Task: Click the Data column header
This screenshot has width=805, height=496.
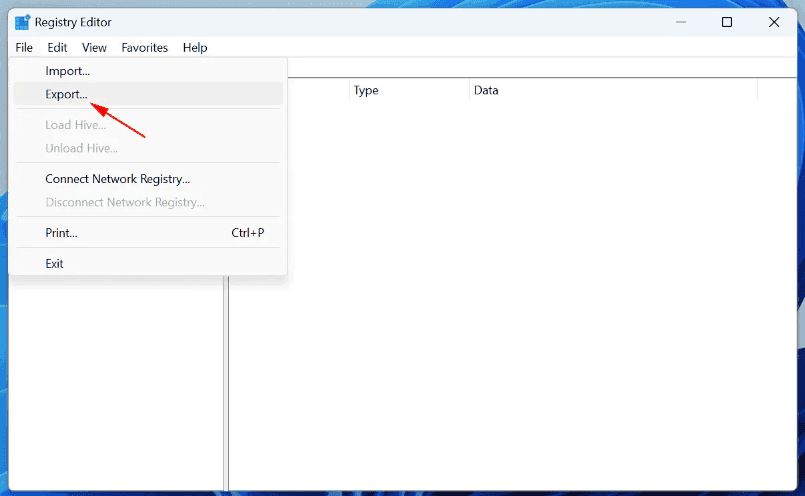Action: coord(614,90)
